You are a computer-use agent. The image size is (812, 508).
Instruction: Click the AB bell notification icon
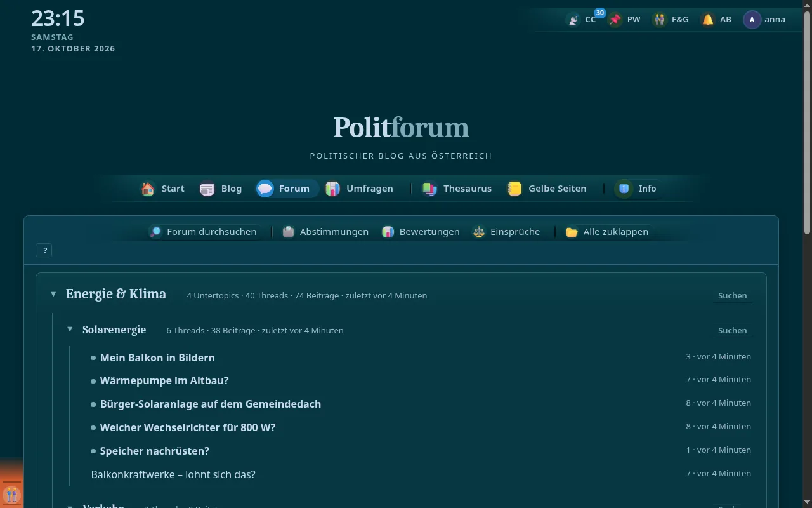pyautogui.click(x=708, y=20)
